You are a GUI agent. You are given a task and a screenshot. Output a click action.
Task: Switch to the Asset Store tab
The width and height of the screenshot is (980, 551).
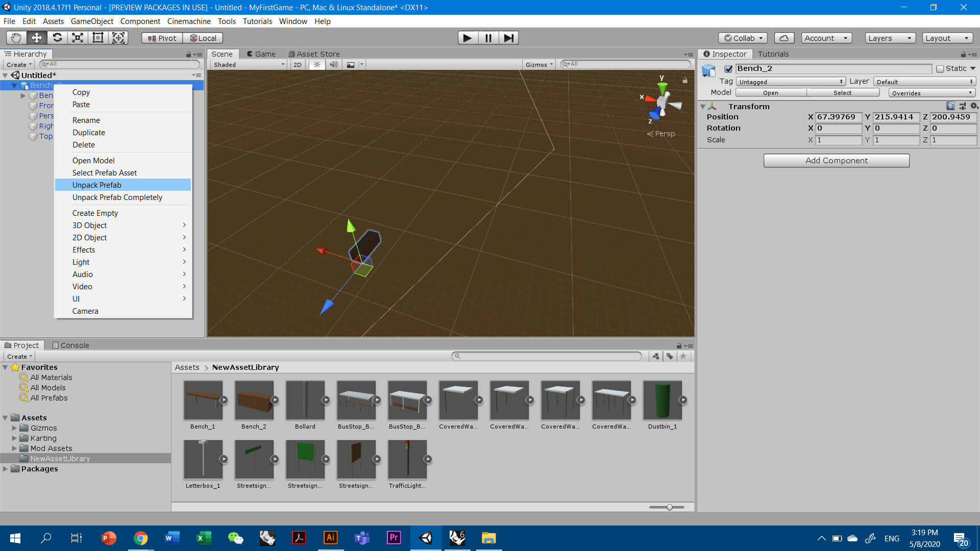314,54
